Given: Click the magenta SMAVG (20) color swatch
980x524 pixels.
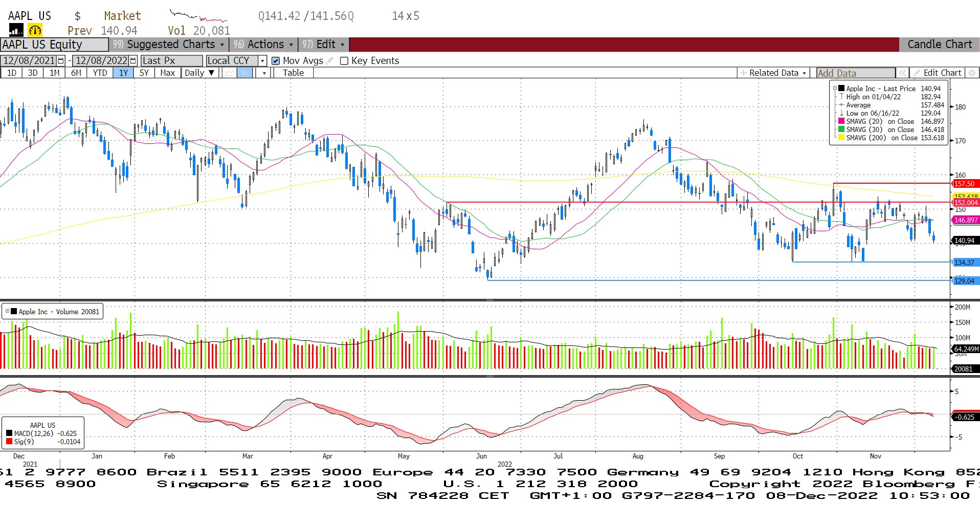Looking at the screenshot, I should (x=841, y=121).
